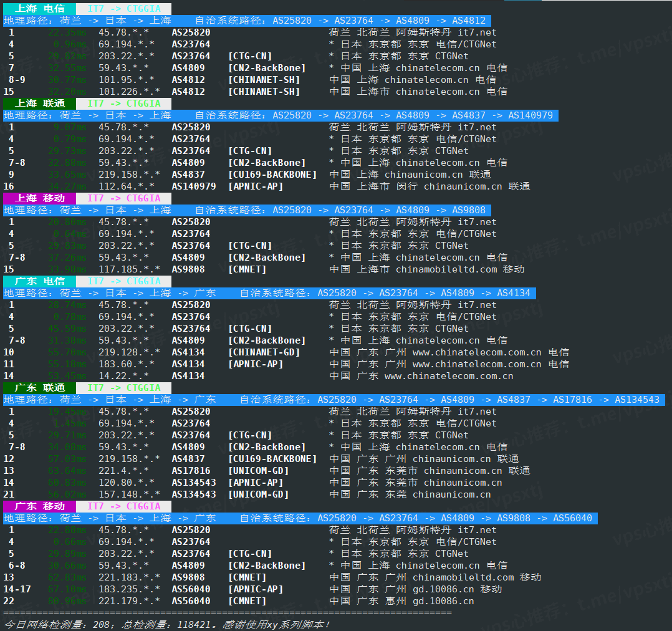Click the "上海 电信" section header label

pos(39,9)
